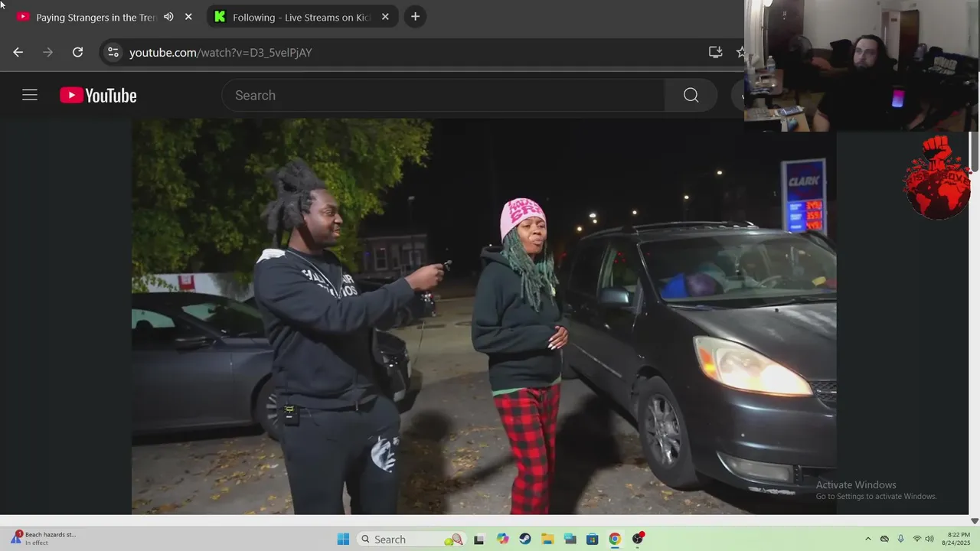View site information icon in address bar
This screenshot has width=980, height=551.
tap(113, 52)
